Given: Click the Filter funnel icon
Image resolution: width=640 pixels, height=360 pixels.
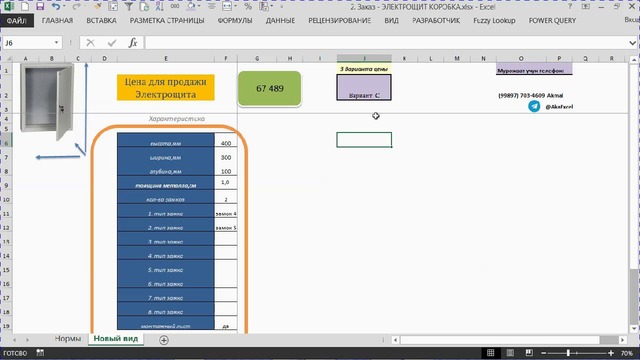Looking at the screenshot, I should [129, 6].
